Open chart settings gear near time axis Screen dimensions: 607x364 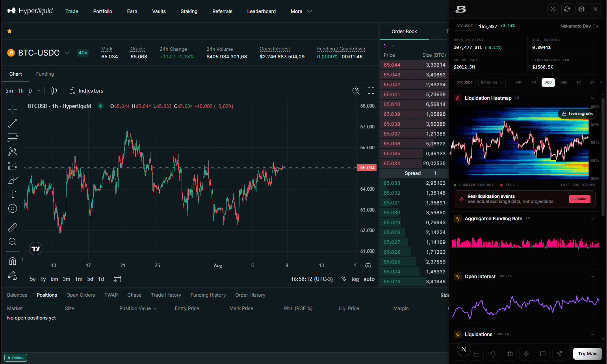[x=368, y=266]
